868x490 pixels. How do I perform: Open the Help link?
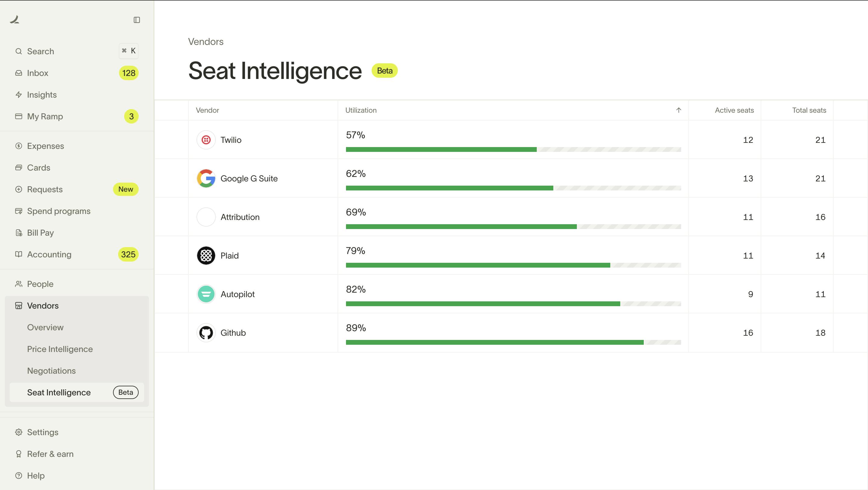click(36, 476)
